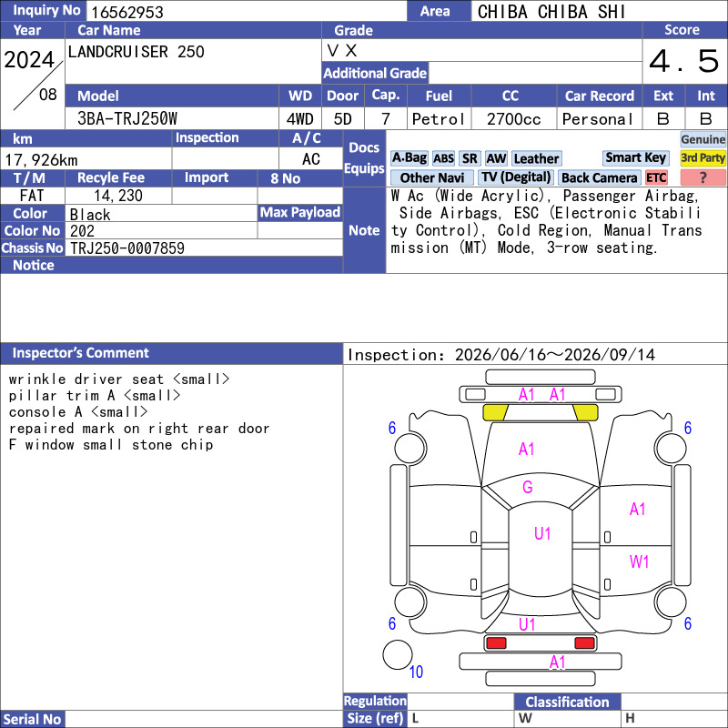The height and width of the screenshot is (728, 728).
Task: Click the spare tire circle marked 10
Action: click(398, 654)
